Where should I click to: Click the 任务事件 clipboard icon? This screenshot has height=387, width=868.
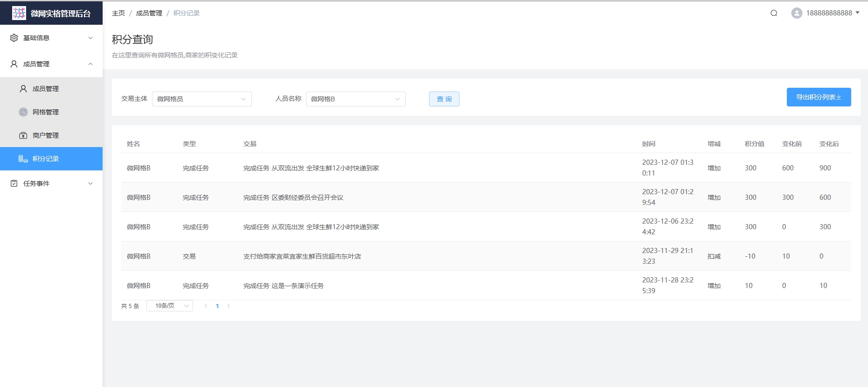(14, 183)
